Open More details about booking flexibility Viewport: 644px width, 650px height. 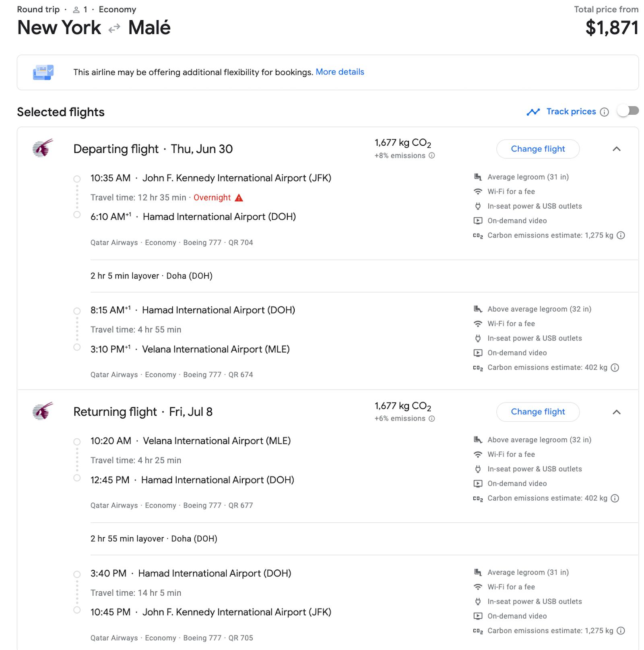pyautogui.click(x=340, y=72)
